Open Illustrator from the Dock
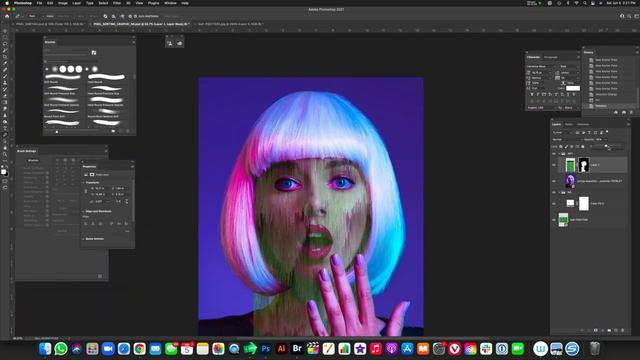 [x=281, y=349]
